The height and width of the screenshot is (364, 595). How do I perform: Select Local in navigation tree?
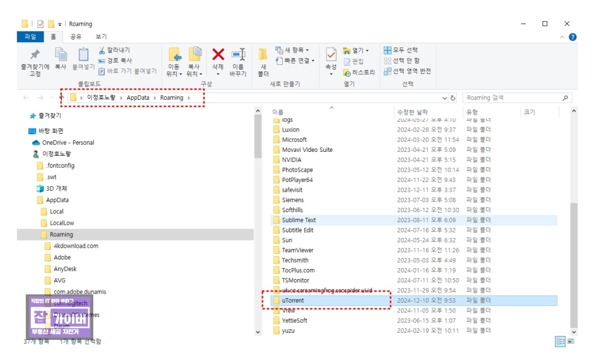pos(57,212)
